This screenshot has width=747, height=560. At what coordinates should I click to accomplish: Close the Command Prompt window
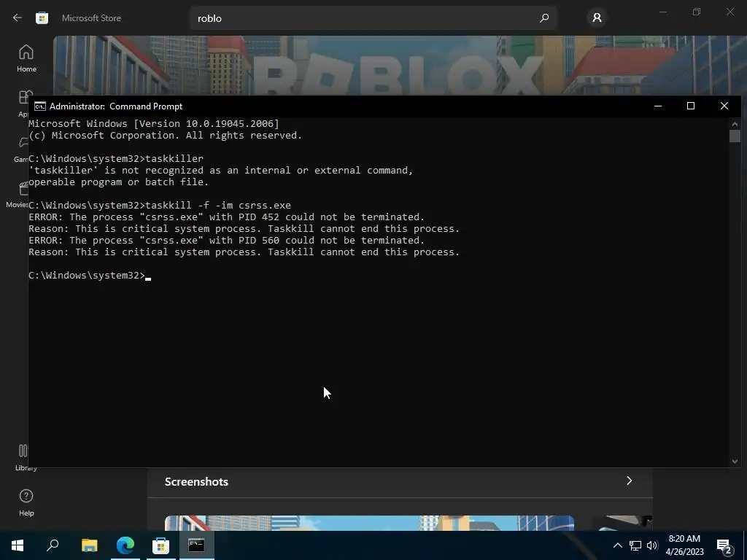point(724,106)
